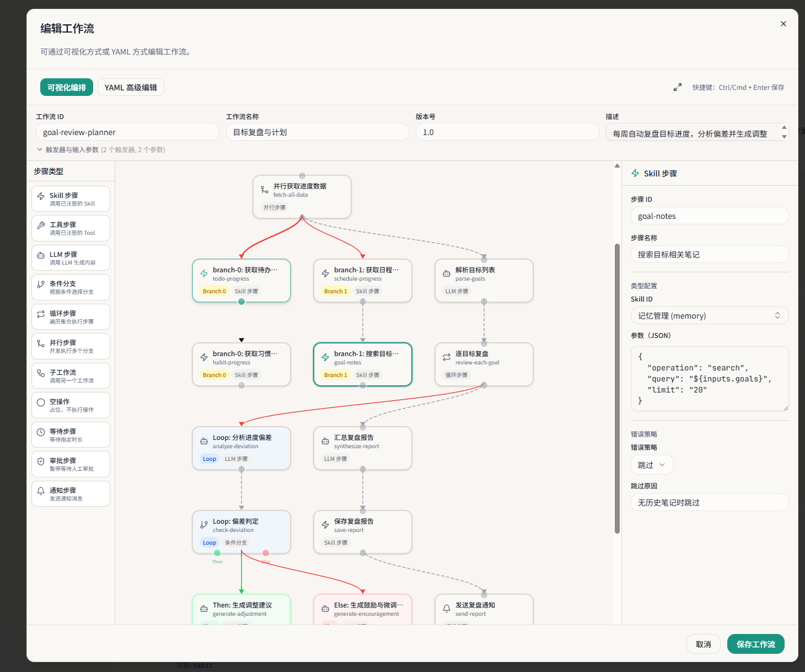805x672 pixels.
Task: Click the loop step arrows icon in palette
Action: [41, 314]
